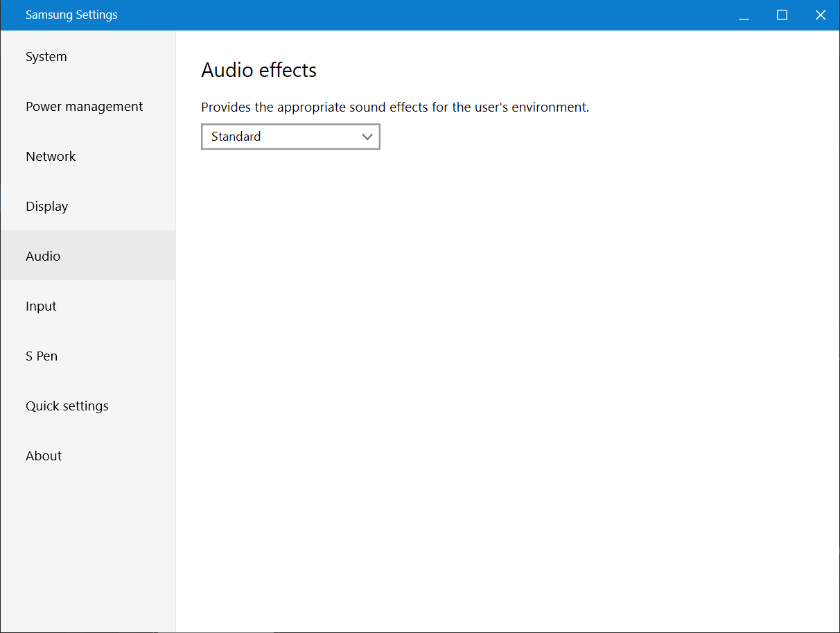Viewport: 840px width, 633px height.
Task: Open the Input settings page
Action: [88, 306]
